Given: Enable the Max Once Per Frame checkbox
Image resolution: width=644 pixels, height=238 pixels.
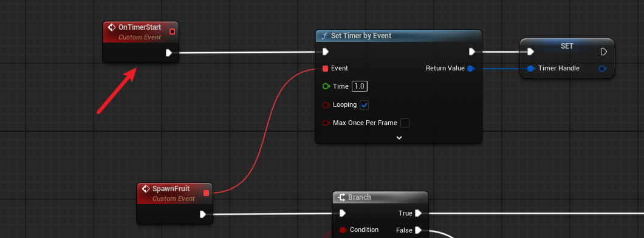Looking at the screenshot, I should click(x=405, y=123).
